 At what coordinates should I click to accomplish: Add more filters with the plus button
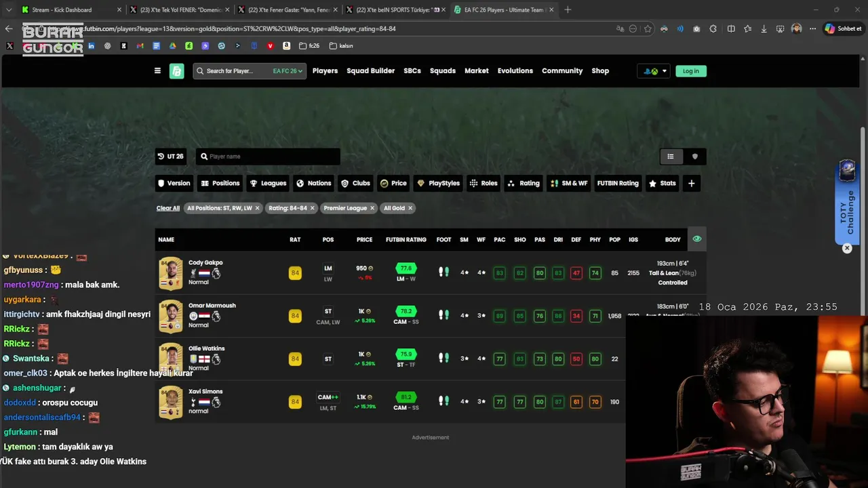(x=691, y=183)
